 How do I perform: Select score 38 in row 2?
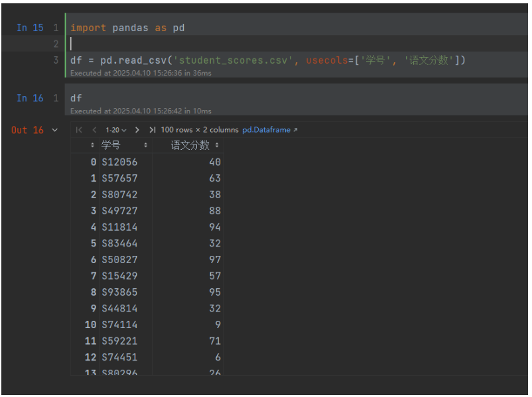tap(215, 195)
